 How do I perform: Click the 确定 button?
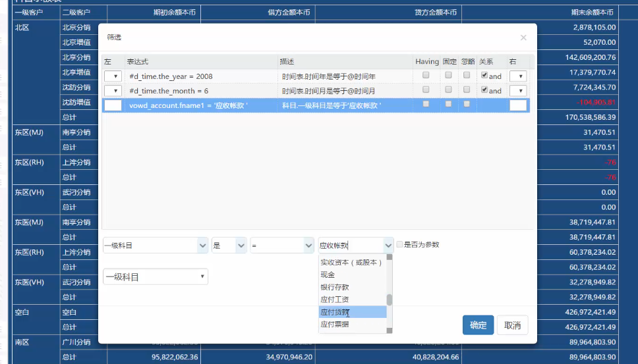(478, 325)
